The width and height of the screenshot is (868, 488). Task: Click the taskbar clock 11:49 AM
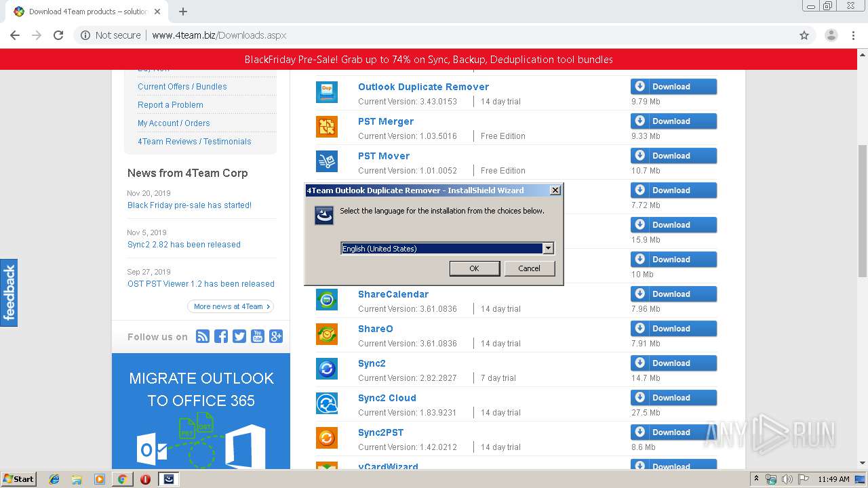point(833,479)
